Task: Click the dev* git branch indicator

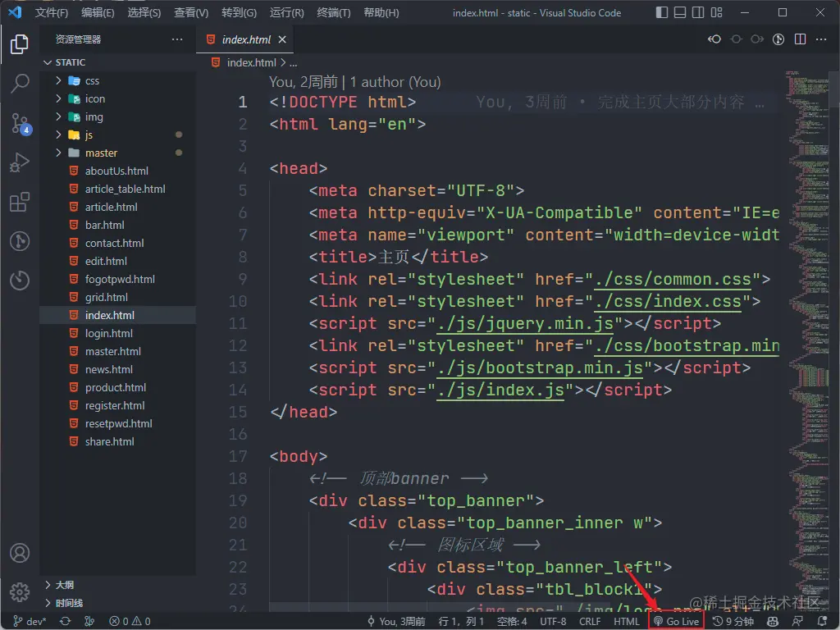Action: tap(30, 622)
